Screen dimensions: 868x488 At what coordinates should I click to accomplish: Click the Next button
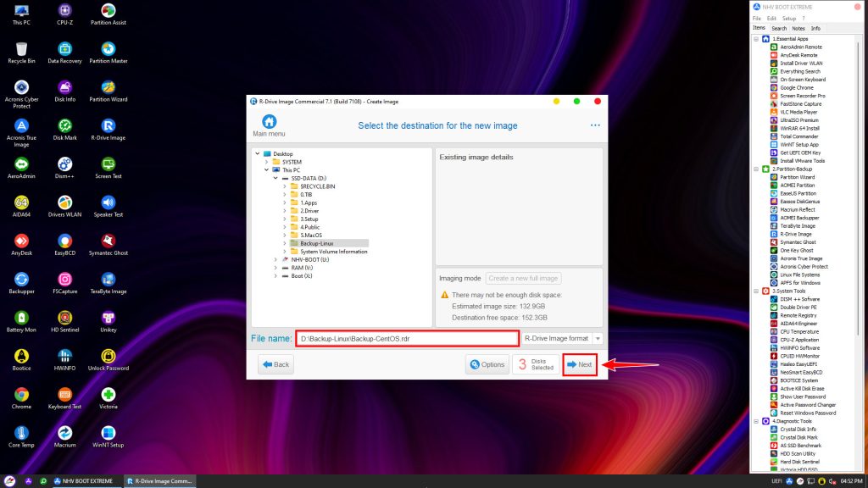point(580,364)
